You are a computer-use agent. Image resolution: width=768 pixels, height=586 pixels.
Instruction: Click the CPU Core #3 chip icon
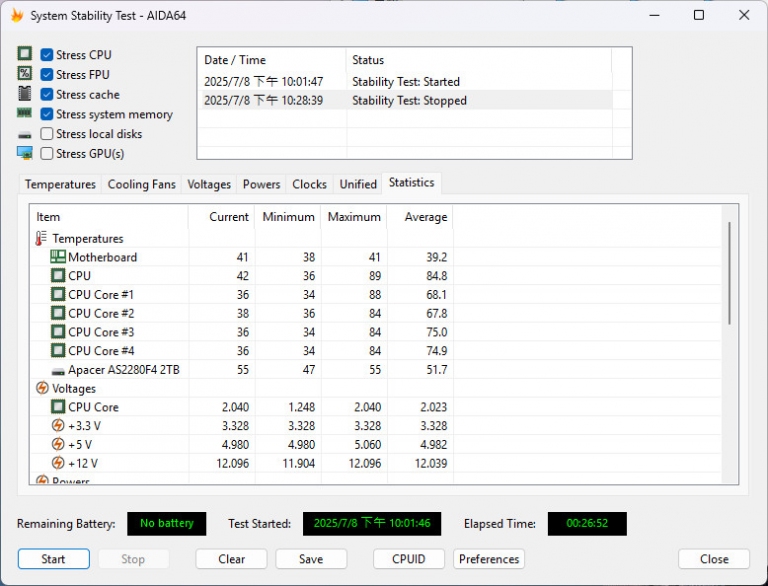point(58,332)
